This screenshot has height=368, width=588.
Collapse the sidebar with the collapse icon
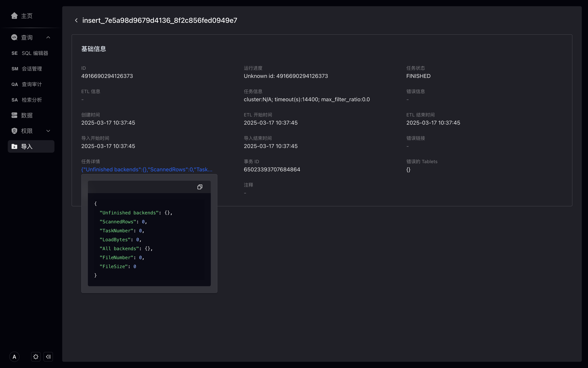pyautogui.click(x=48, y=357)
